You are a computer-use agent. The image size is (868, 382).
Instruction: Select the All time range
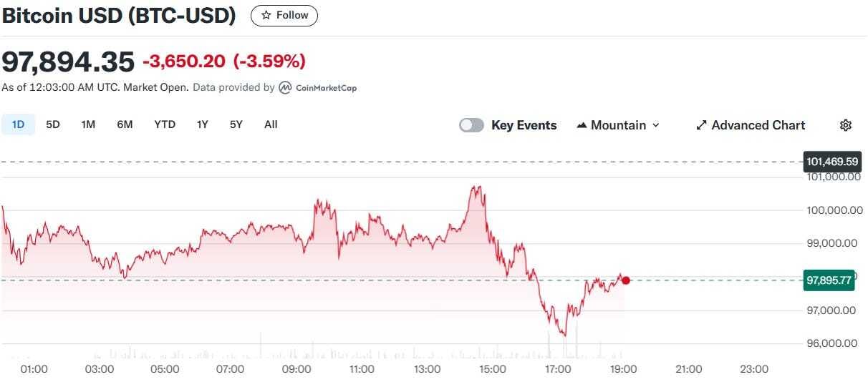(x=271, y=124)
